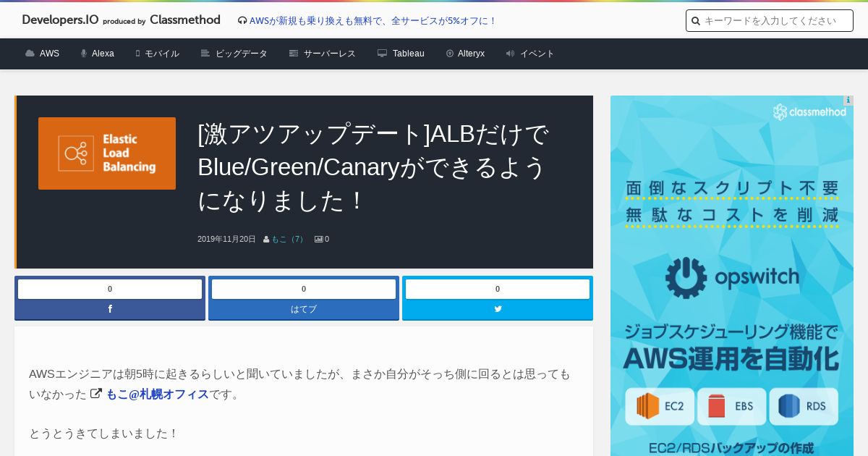Open the Classmethod logo link
The width and height of the screenshot is (868, 456).
pos(185,20)
